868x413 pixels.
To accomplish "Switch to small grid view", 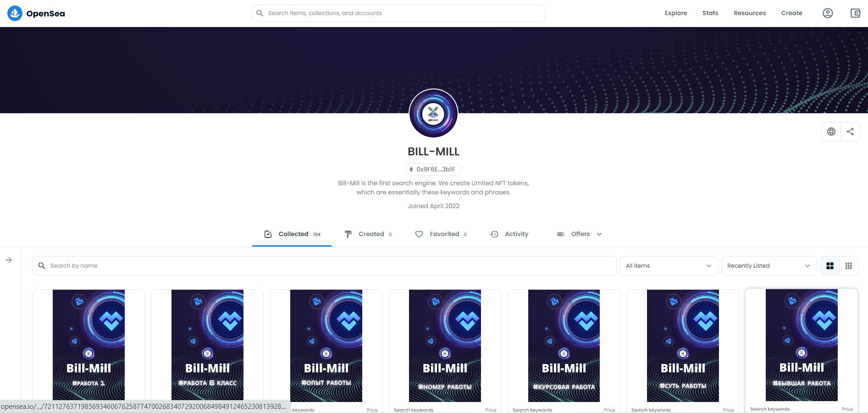I will point(849,266).
